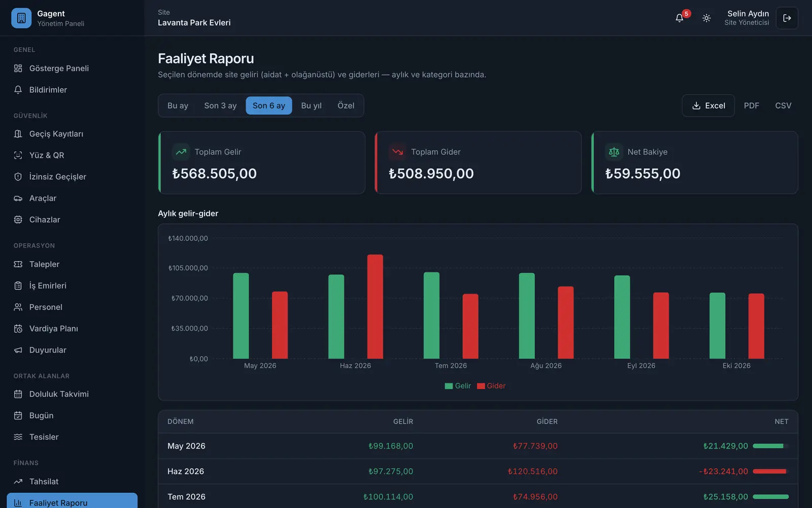The height and width of the screenshot is (508, 812).
Task: Open Geçiş Kayıtları icon in sidebar
Action: click(x=18, y=134)
